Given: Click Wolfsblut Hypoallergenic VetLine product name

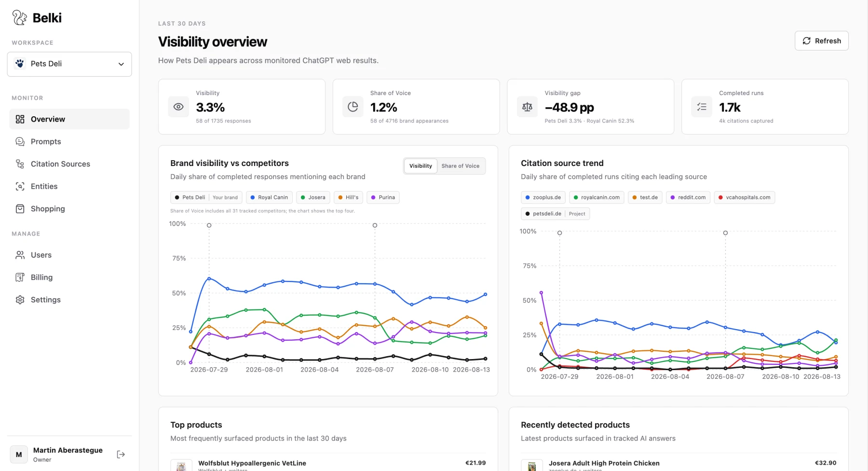Looking at the screenshot, I should coord(252,463).
